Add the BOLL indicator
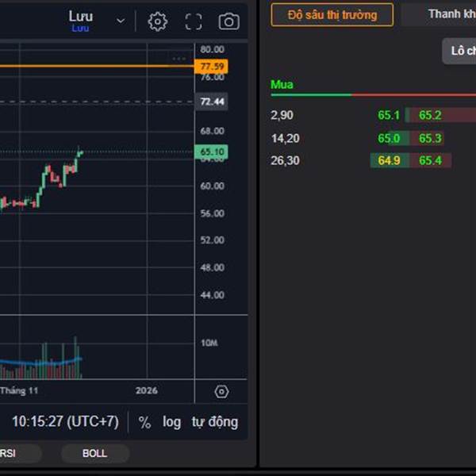 [94, 453]
